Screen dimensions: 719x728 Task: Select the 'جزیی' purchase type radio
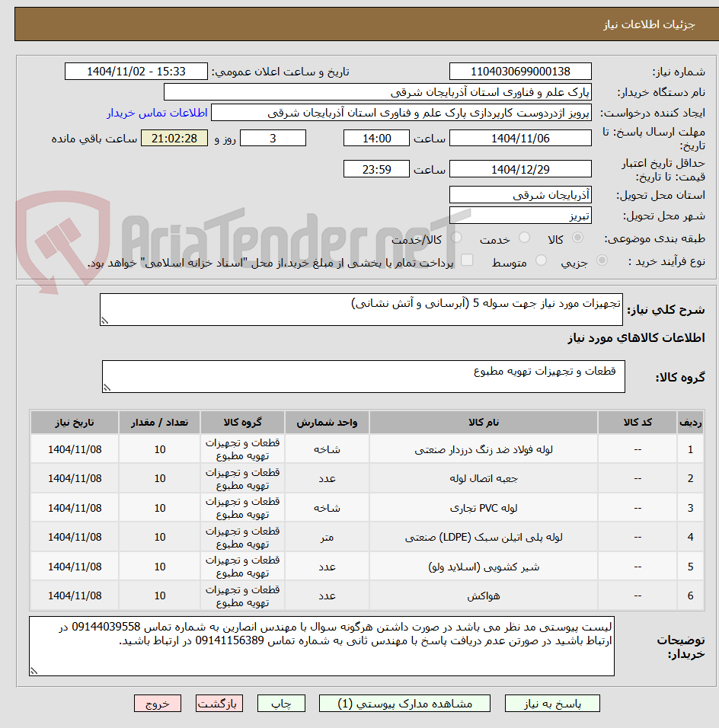tap(602, 260)
